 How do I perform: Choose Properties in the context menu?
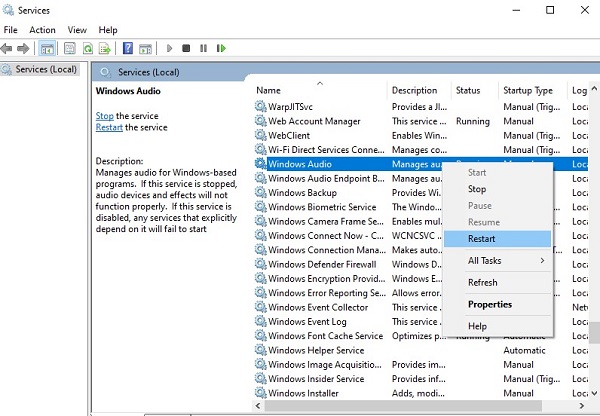click(497, 304)
